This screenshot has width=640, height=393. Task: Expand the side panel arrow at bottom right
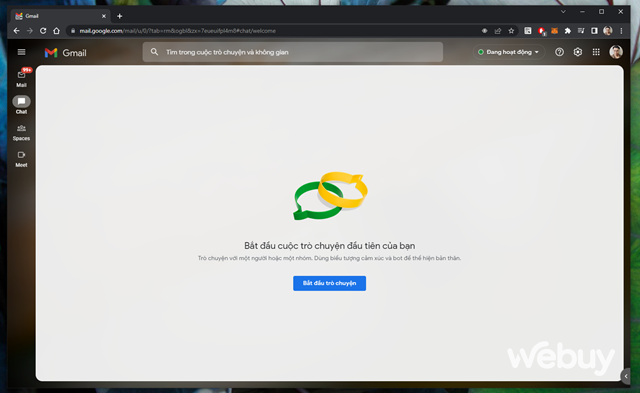pyautogui.click(x=626, y=376)
